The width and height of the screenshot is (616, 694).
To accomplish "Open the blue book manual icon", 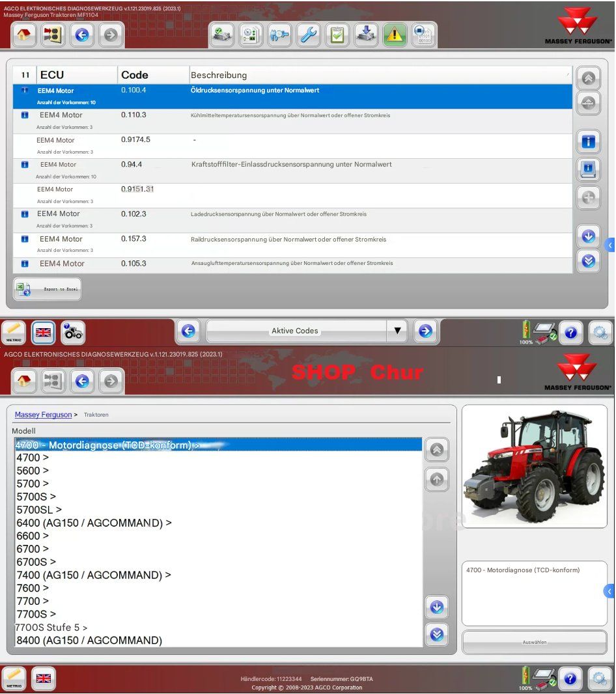I will [x=588, y=169].
